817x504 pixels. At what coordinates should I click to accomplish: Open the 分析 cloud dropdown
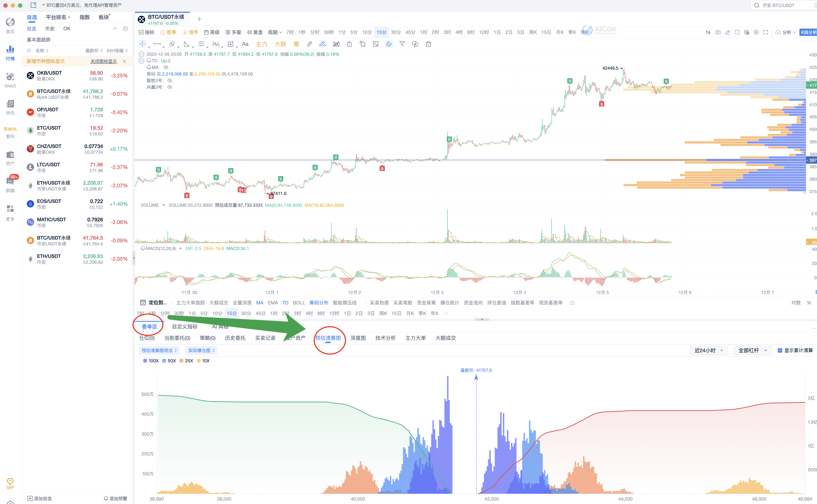786,32
